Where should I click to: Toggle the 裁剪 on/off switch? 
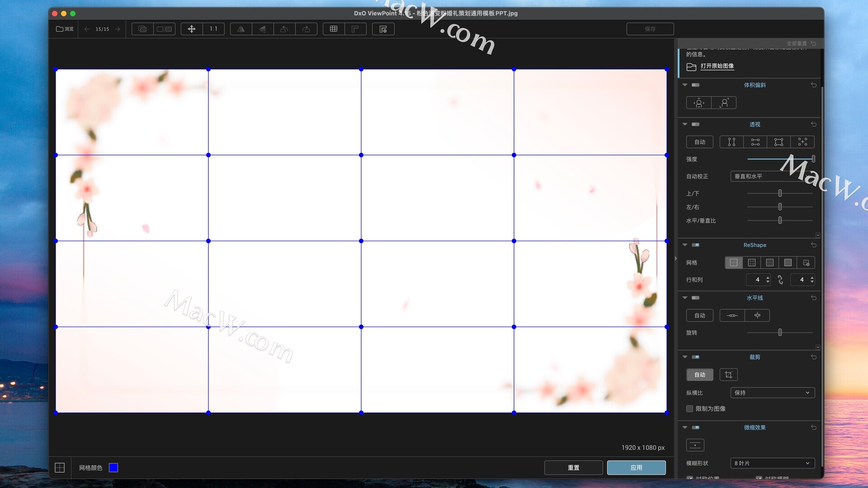pyautogui.click(x=696, y=357)
